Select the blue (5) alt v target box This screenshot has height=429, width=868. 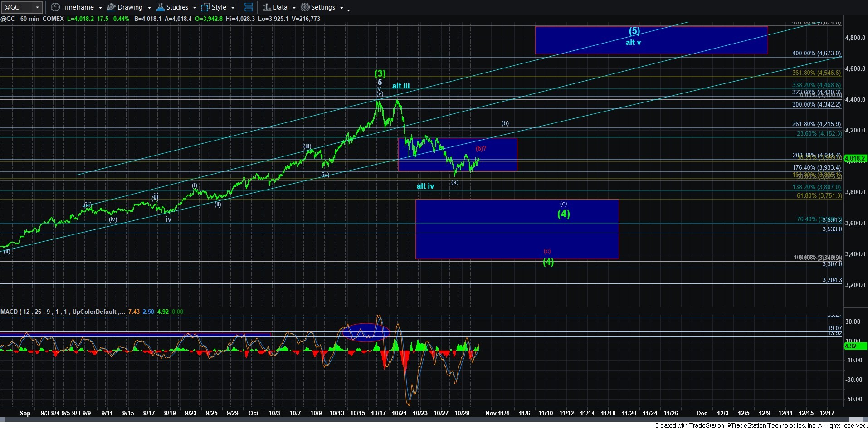(651, 40)
